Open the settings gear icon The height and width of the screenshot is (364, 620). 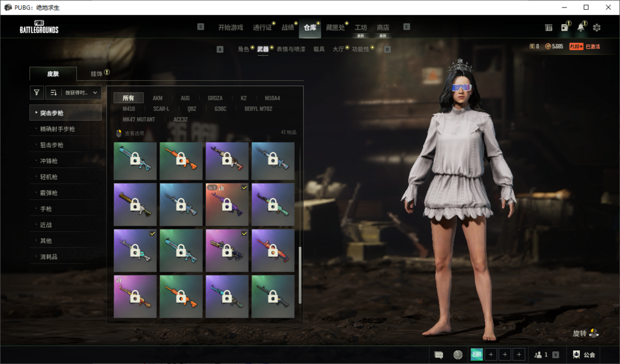596,28
